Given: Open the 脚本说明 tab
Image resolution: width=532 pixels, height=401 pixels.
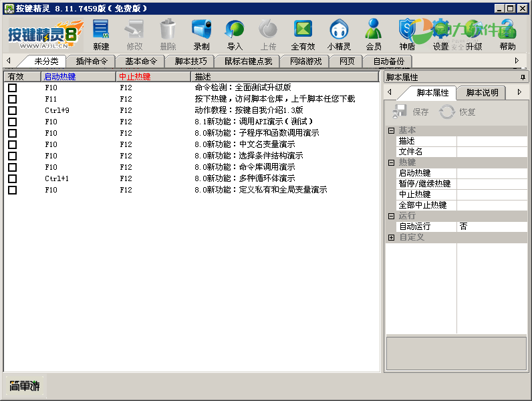Looking at the screenshot, I should [482, 92].
